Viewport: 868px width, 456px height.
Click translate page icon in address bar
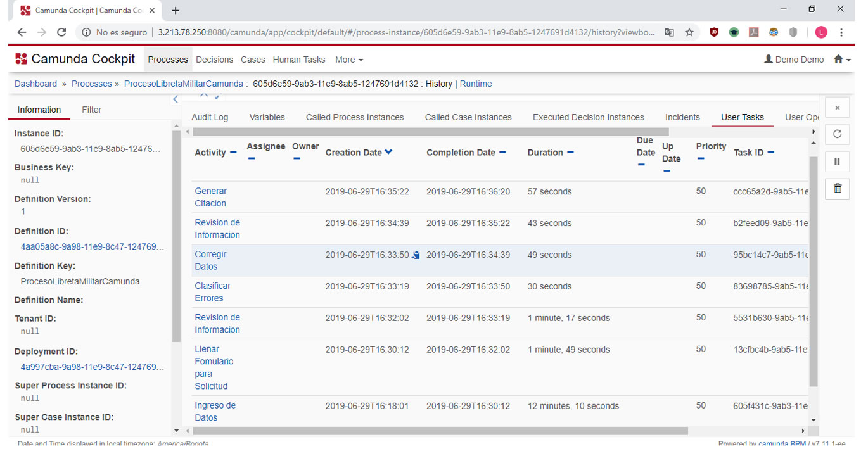tap(669, 32)
